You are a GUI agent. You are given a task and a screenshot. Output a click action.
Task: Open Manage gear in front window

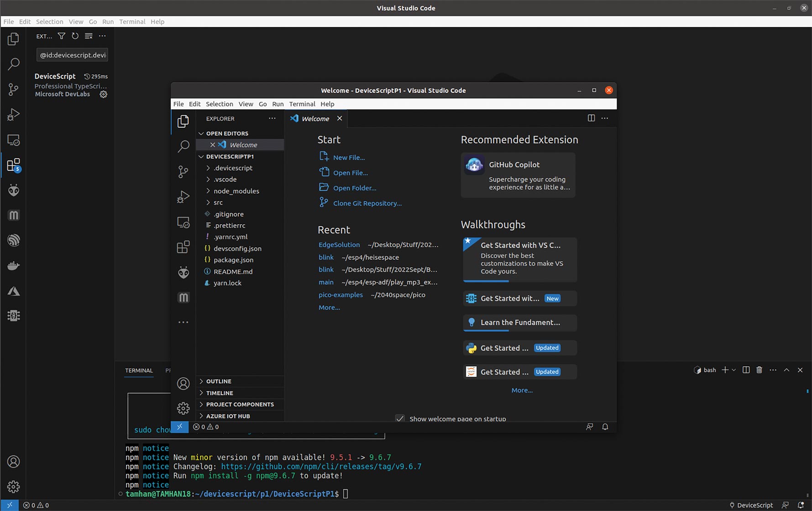183,408
